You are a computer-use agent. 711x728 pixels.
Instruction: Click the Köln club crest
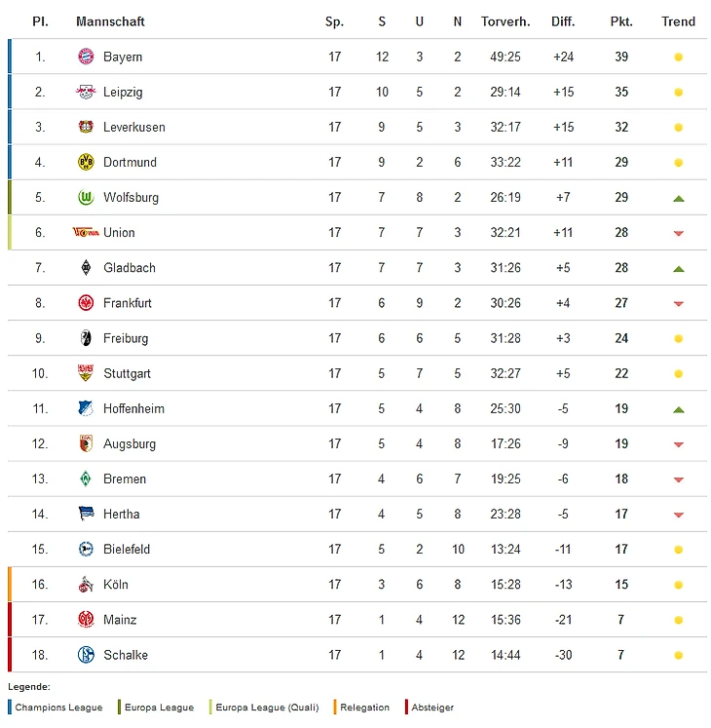[x=86, y=585]
